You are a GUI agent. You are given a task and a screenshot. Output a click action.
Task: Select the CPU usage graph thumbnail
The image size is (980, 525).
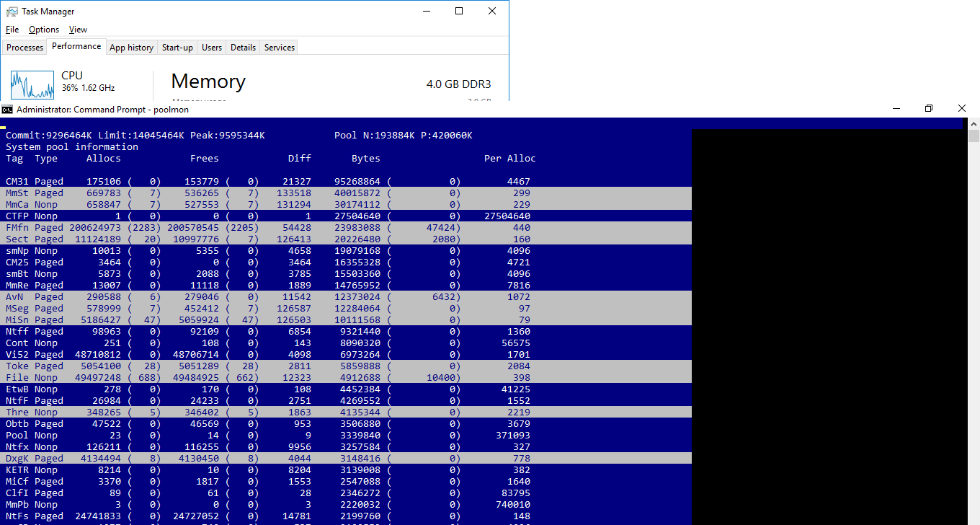(32, 85)
